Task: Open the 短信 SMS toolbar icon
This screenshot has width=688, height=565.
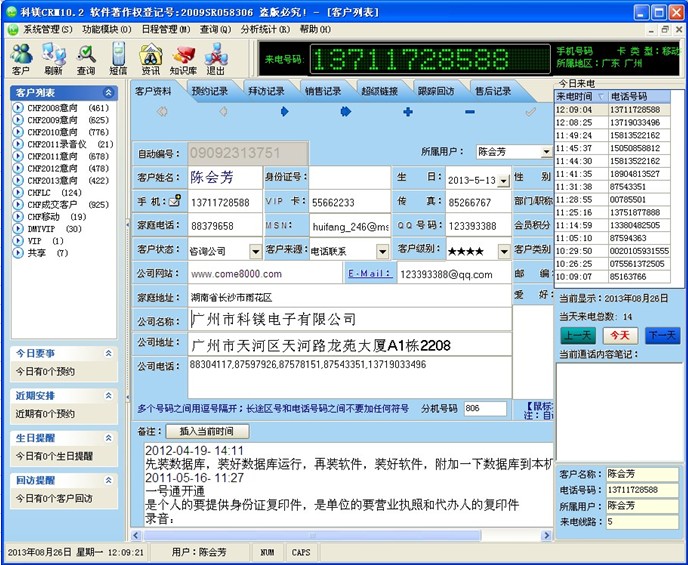Action: tap(118, 58)
